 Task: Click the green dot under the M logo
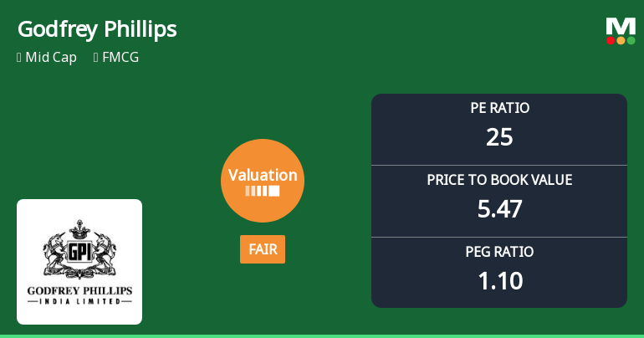pos(631,40)
